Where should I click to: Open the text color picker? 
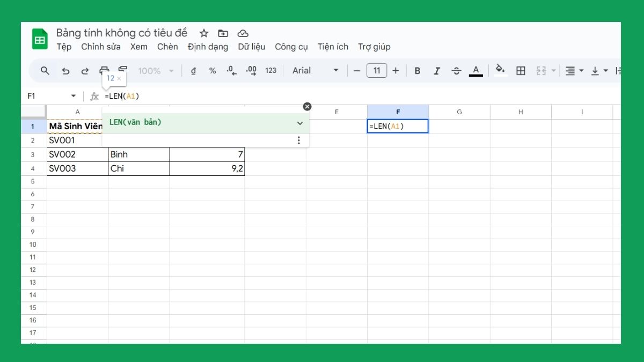coord(475,71)
